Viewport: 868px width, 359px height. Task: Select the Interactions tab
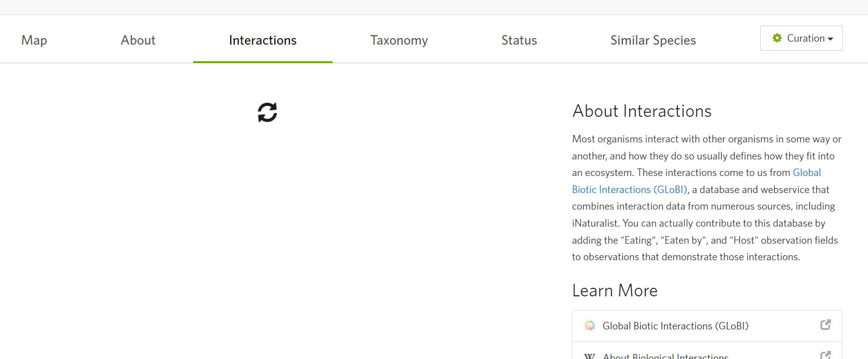(x=263, y=40)
